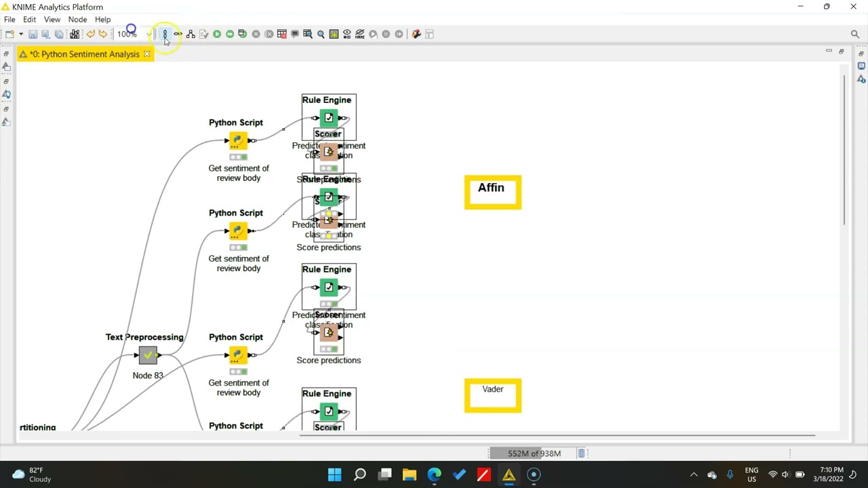Open the KNIME Explorer minimized view icon
Viewport: 868px width, 488px height.
(x=6, y=67)
